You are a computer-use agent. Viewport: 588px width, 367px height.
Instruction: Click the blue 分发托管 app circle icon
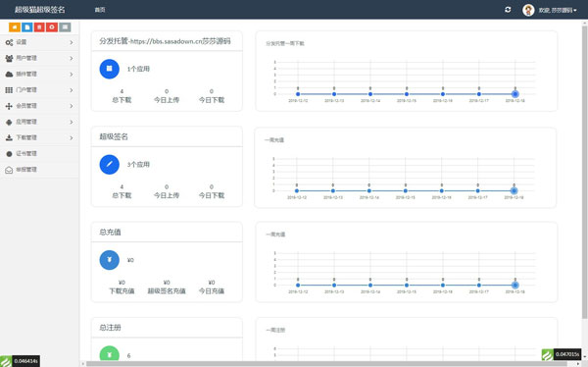point(109,69)
